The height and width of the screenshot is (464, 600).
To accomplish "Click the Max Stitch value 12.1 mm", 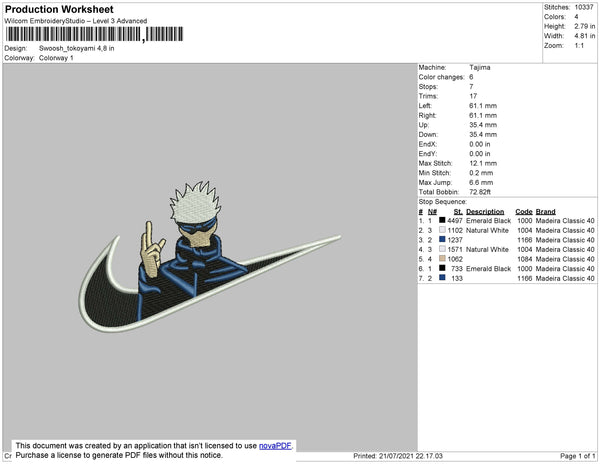I will point(483,163).
